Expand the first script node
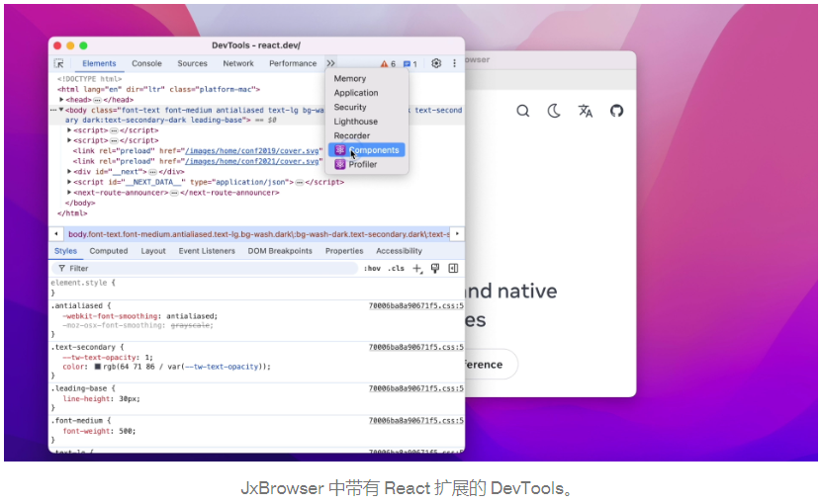The height and width of the screenshot is (504, 821). click(69, 130)
